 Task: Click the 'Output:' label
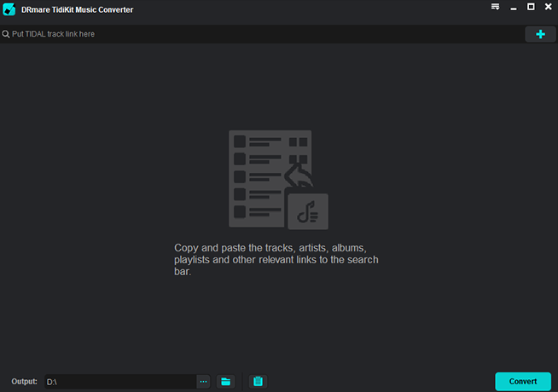pyautogui.click(x=24, y=381)
